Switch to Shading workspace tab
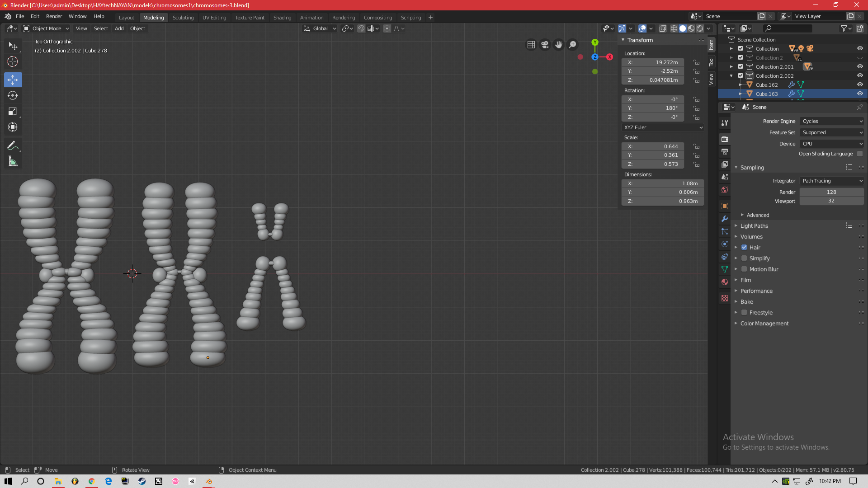 pyautogui.click(x=282, y=18)
